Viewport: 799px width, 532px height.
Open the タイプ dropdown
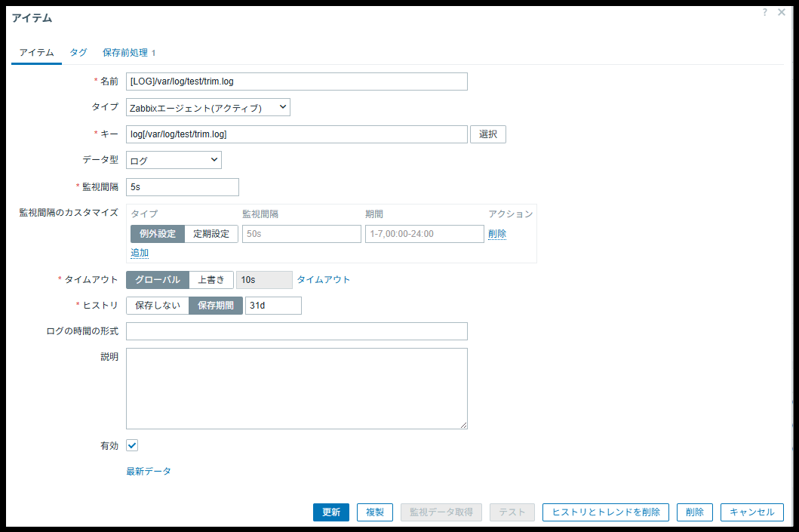pos(207,108)
